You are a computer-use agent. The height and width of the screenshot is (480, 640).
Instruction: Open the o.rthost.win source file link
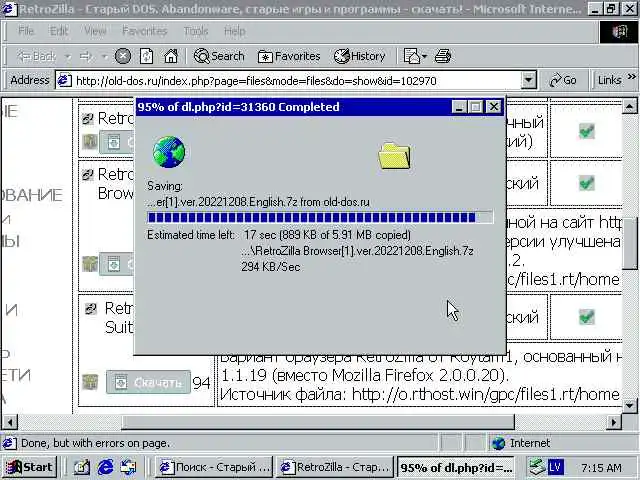tap(486, 394)
